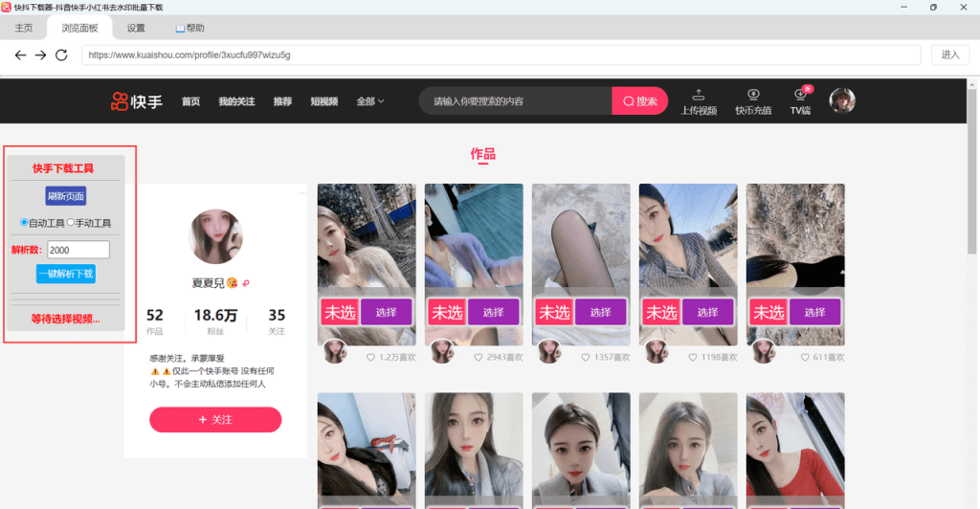The width and height of the screenshot is (980, 509).
Task: Open 短视频 in navigation
Action: click(x=323, y=101)
